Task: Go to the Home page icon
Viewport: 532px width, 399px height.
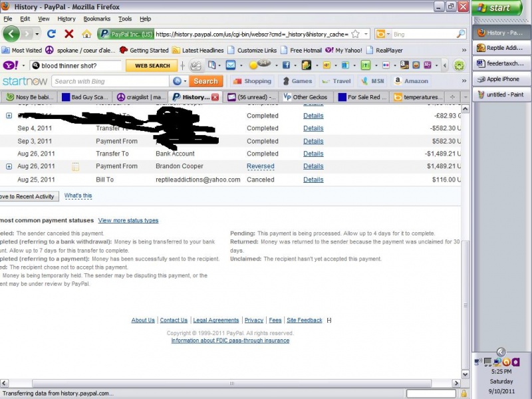Action: pos(86,34)
